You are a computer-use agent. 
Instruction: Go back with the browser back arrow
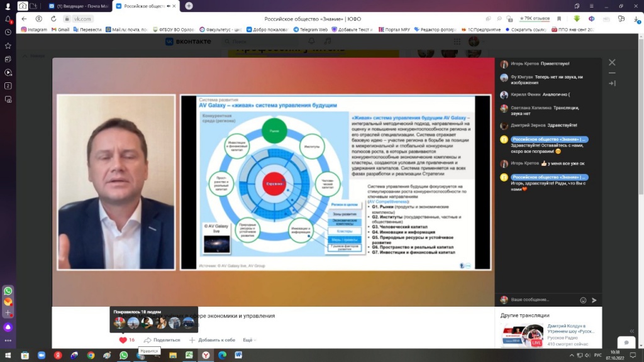pyautogui.click(x=25, y=19)
